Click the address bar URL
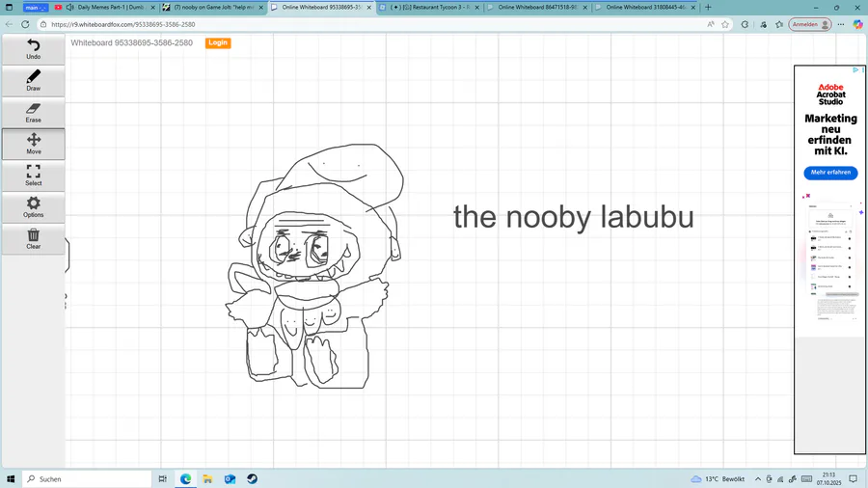 pos(122,24)
